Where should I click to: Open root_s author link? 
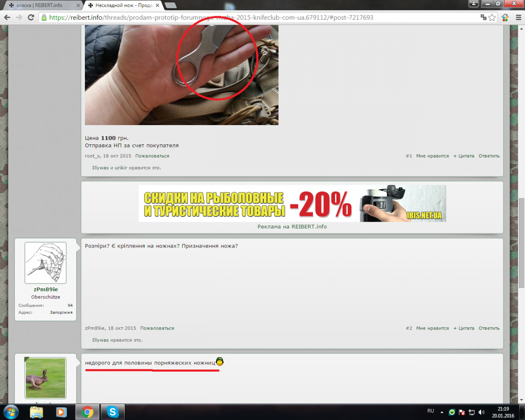click(x=92, y=156)
